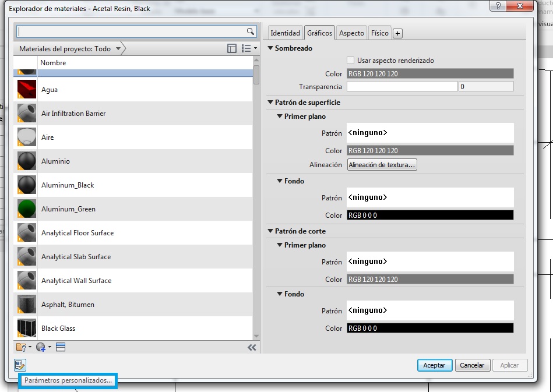The image size is (553, 392).
Task: Enable Usar aspecto renderizado checkbox
Action: [351, 61]
